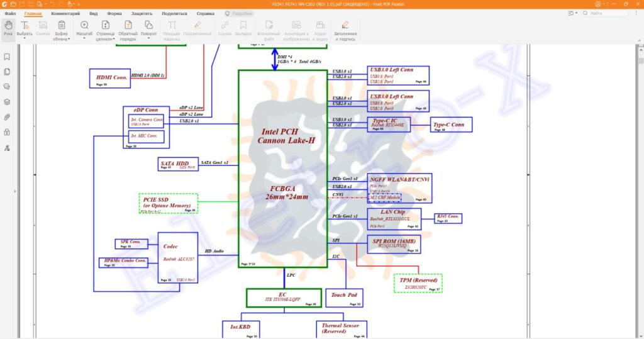Expand the Select (Выбрать) tool dropdown

coord(25,38)
